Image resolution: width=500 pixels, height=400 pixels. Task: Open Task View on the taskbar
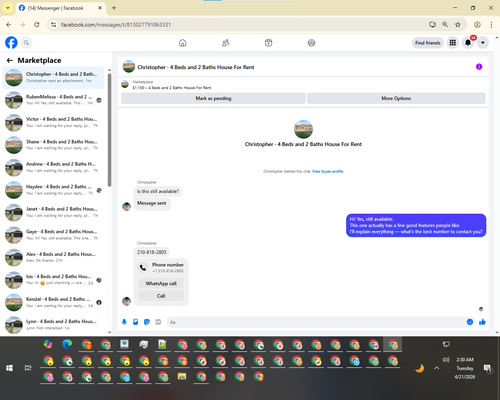pos(28,368)
